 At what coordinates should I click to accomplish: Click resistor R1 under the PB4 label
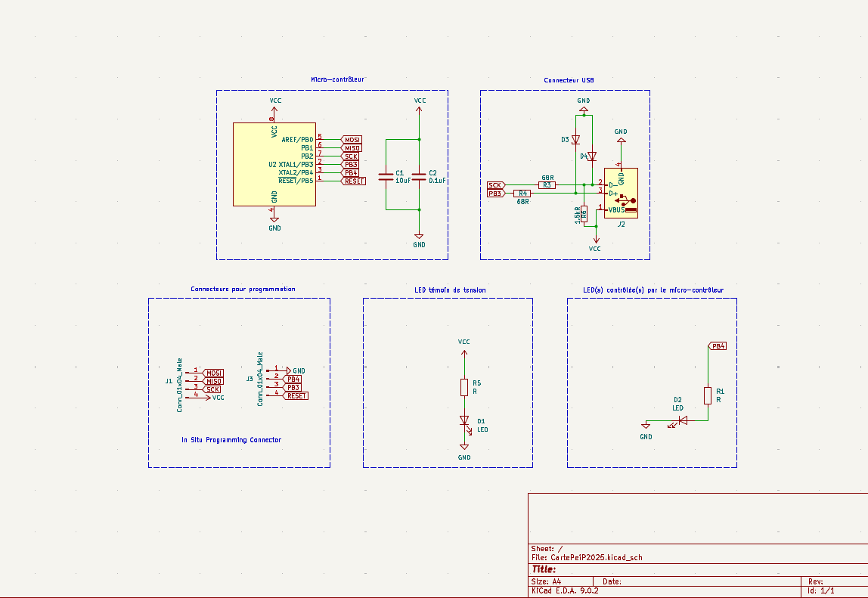tap(708, 395)
